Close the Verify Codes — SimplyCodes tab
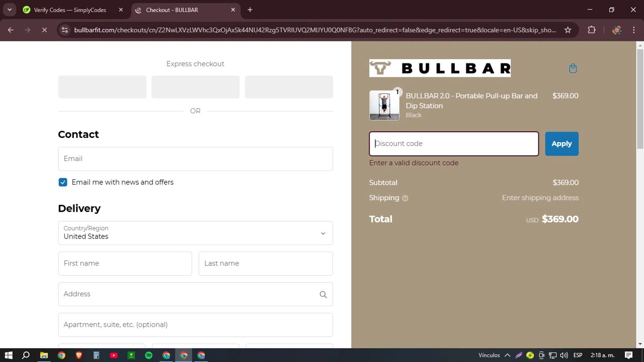 pyautogui.click(x=121, y=10)
